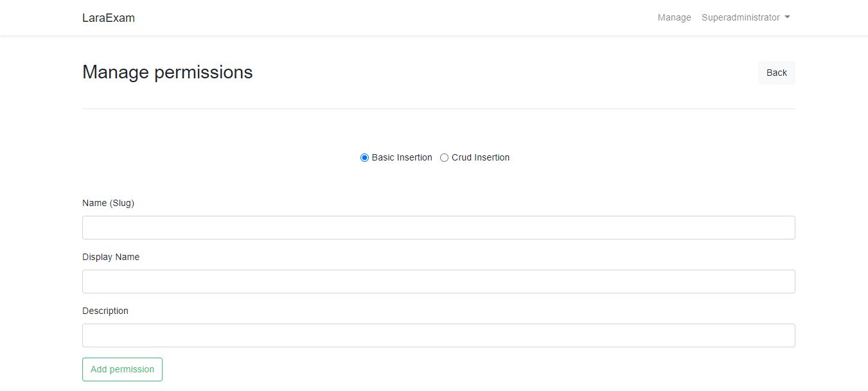This screenshot has width=868, height=391.
Task: Select the Crud Insertion radio button
Action: 444,158
